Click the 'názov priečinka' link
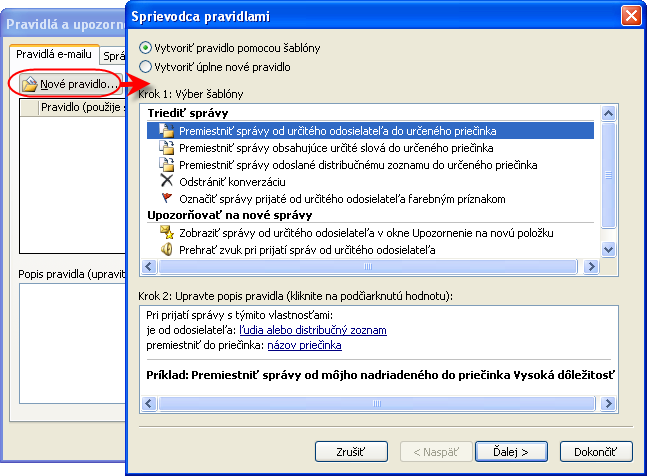 point(304,344)
